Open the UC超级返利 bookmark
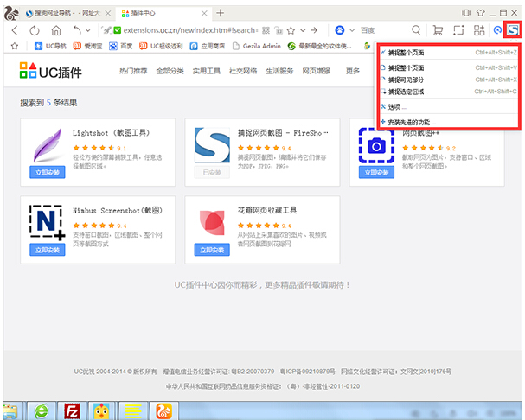The width and height of the screenshot is (525, 420). [x=161, y=46]
